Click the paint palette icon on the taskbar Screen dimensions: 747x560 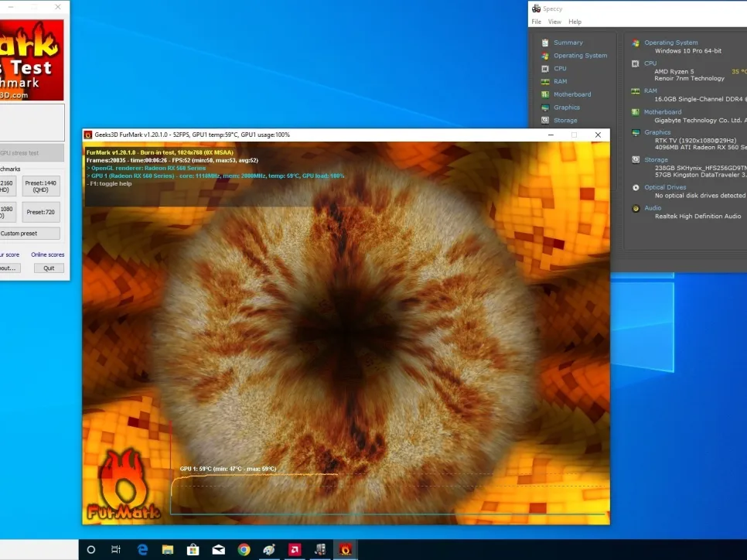269,550
